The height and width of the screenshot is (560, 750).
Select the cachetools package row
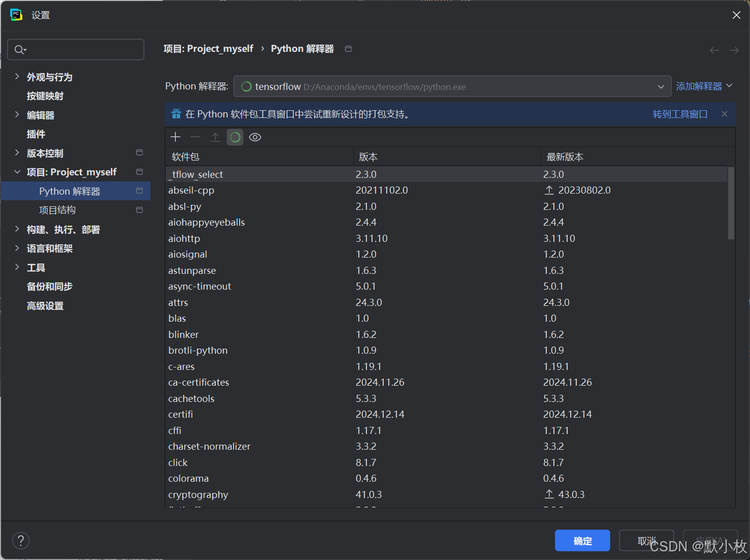[x=447, y=398]
